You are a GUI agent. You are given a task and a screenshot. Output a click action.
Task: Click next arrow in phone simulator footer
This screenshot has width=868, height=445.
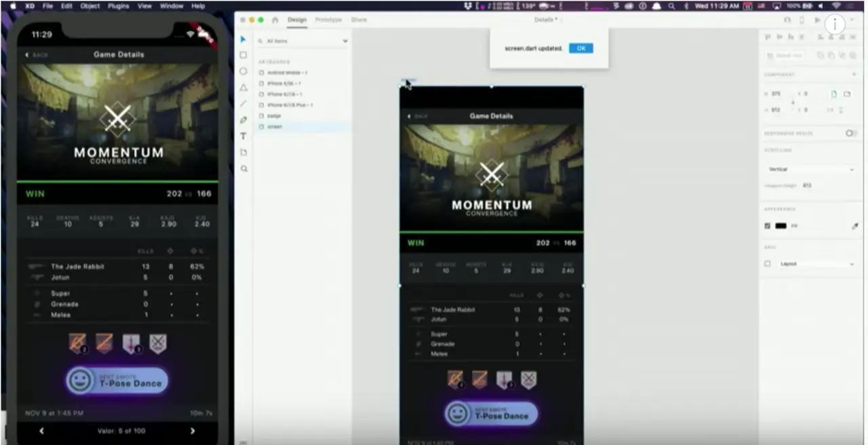[193, 431]
